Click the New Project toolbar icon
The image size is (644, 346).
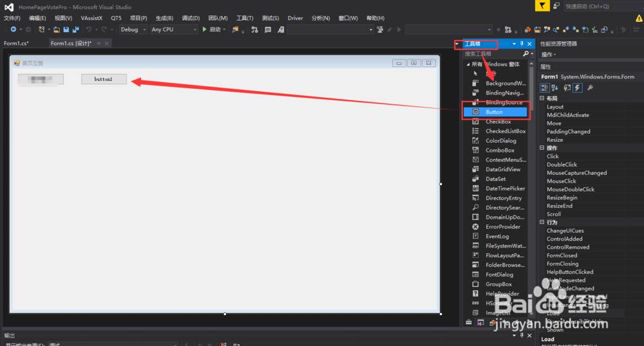[x=41, y=30]
